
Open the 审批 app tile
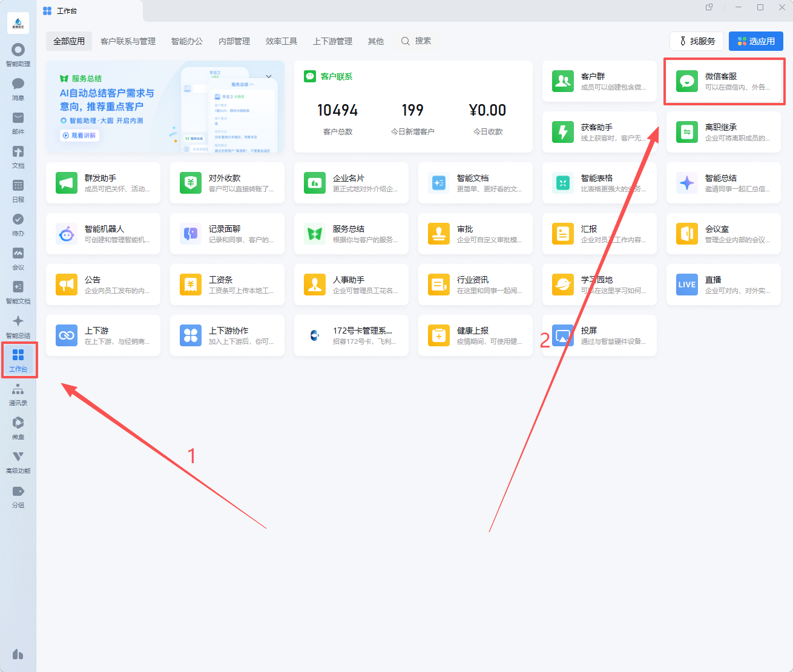pyautogui.click(x=475, y=234)
